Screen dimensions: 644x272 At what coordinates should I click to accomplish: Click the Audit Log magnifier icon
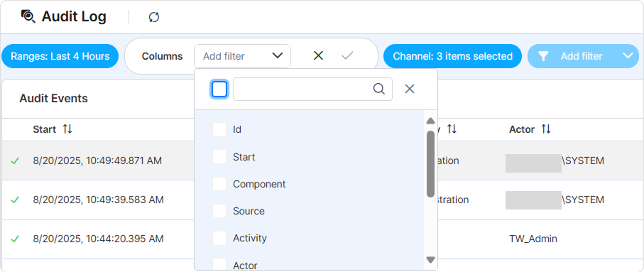point(28,16)
